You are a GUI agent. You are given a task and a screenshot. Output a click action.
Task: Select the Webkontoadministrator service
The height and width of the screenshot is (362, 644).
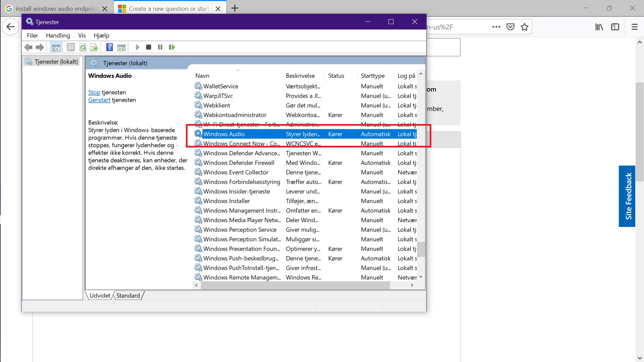click(305, 115)
